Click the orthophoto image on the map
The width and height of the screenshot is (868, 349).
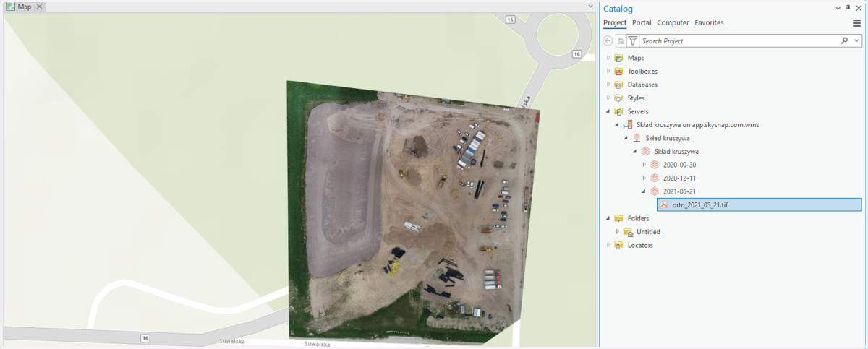414,213
